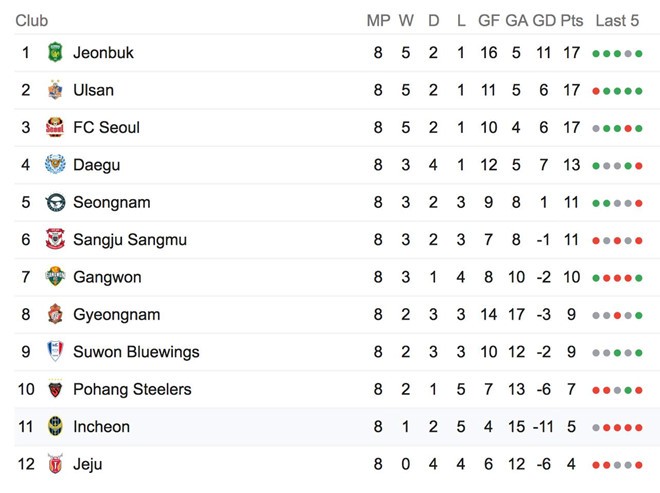
Task: Click the Ulsan club crest icon
Action: coord(55,90)
